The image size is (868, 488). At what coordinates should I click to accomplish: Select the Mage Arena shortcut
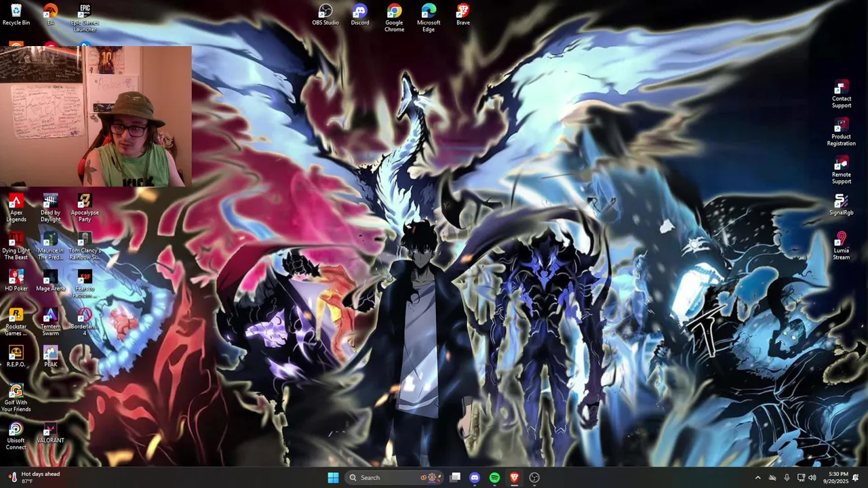50,281
